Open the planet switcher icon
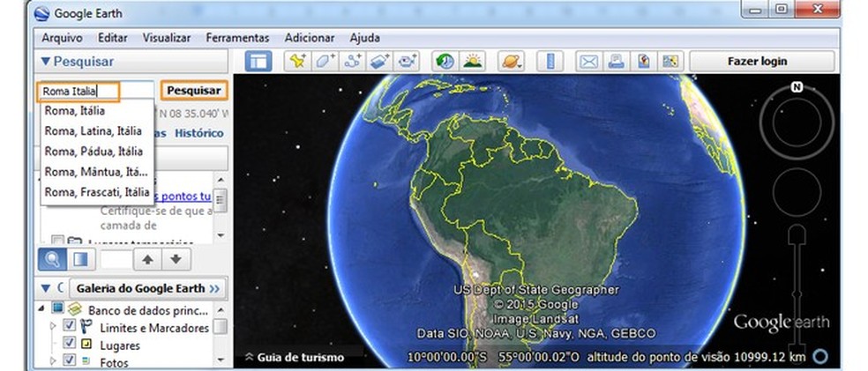This screenshot has width=868, height=371. 511,62
